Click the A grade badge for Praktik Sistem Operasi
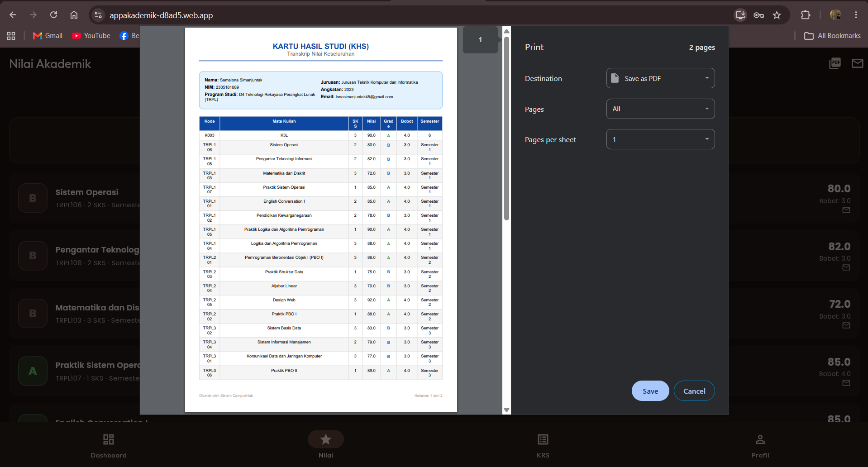This screenshot has height=467, width=868. [33, 371]
